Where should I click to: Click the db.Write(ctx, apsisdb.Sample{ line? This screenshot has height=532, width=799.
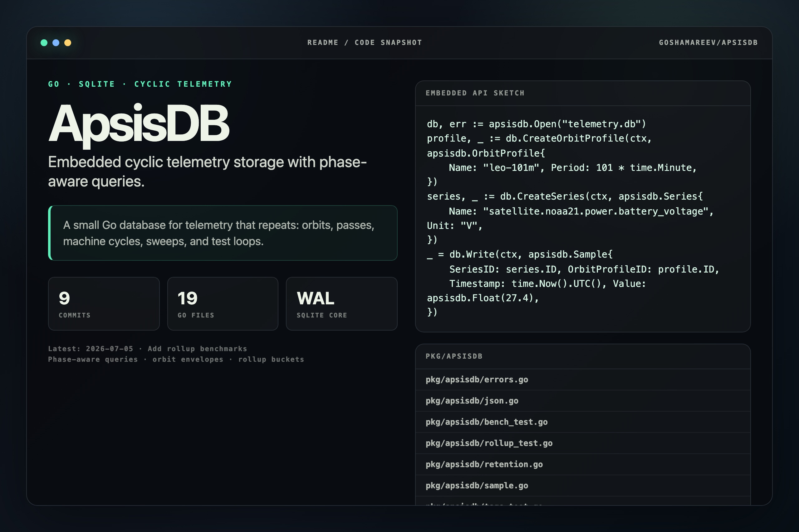(520, 254)
